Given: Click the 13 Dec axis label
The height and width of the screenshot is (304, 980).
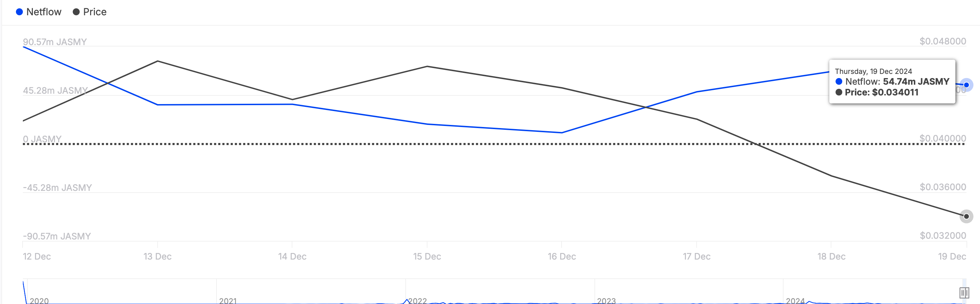Looking at the screenshot, I should (x=158, y=256).
